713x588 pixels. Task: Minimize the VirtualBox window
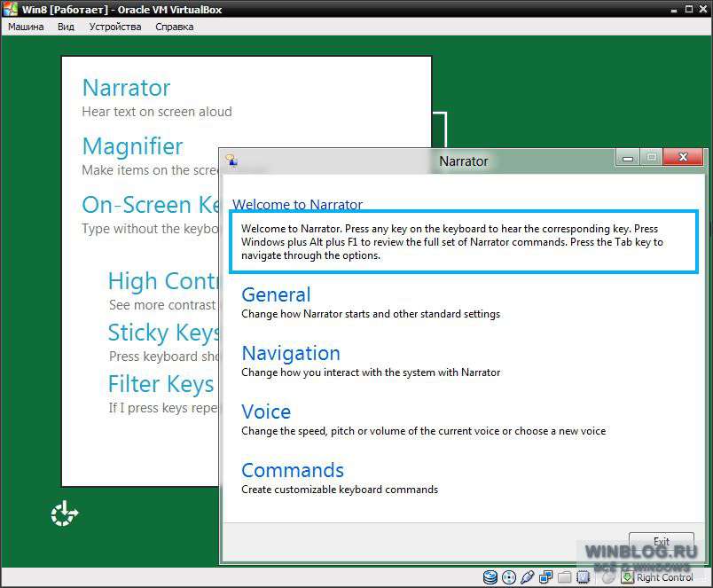coord(674,10)
